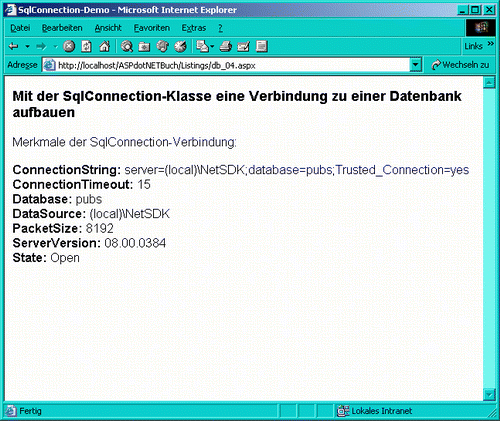Click the Forward arrow icon
The height and width of the screenshot is (421, 500).
point(41,46)
